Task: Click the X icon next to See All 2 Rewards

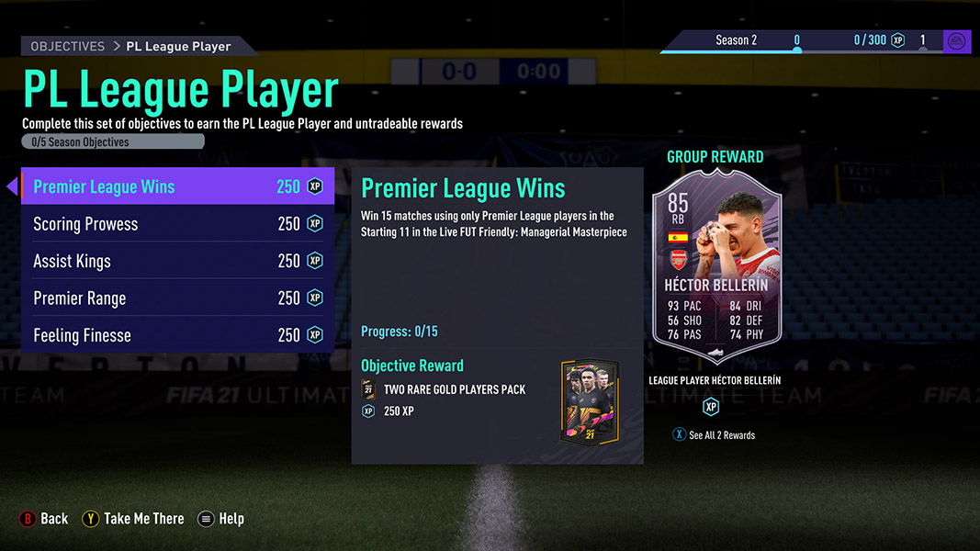Action: tap(679, 434)
